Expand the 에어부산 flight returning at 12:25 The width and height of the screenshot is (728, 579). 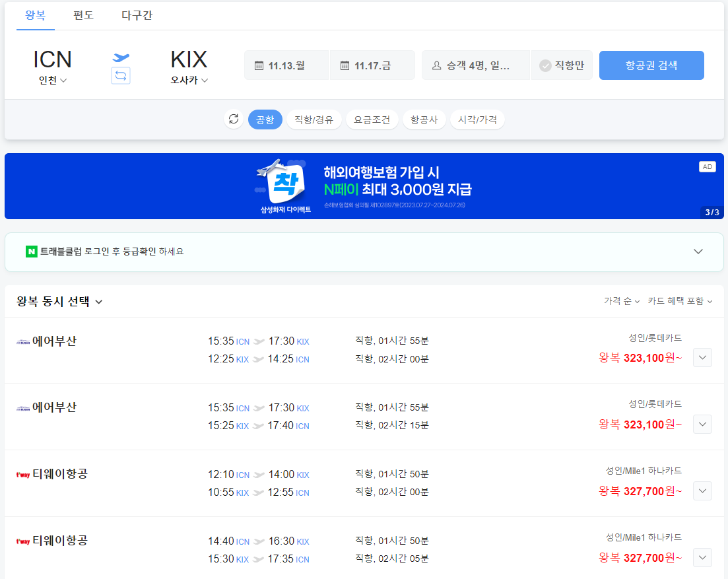tap(702, 358)
